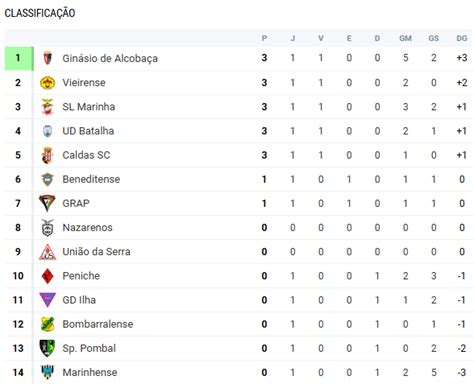Viewport: 474px width, 384px height.
Task: Click the GRAP triangular crest
Action: [47, 203]
